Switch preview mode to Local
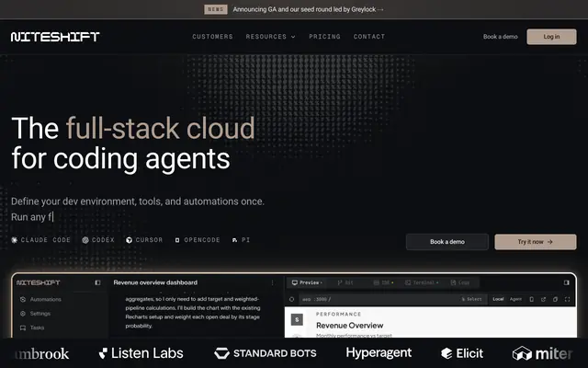588x368 pixels. tap(498, 299)
